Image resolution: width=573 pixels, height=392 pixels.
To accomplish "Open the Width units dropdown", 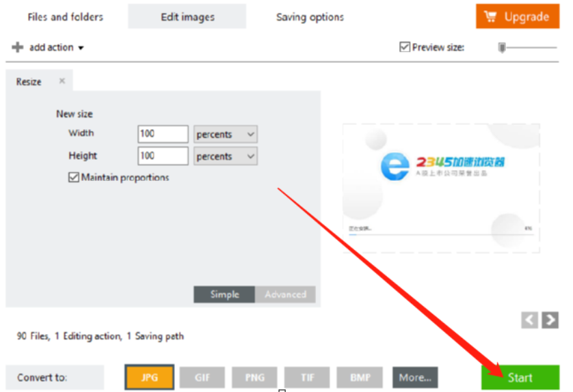I will tap(226, 134).
